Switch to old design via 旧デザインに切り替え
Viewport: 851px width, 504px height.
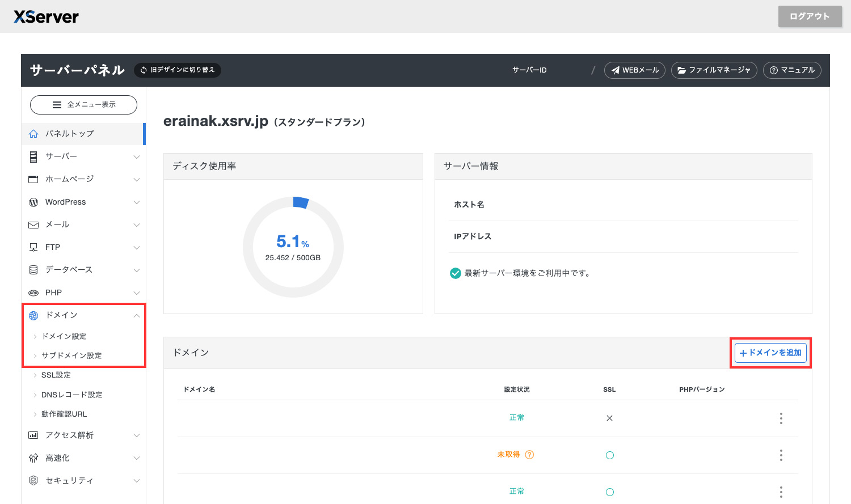(178, 70)
